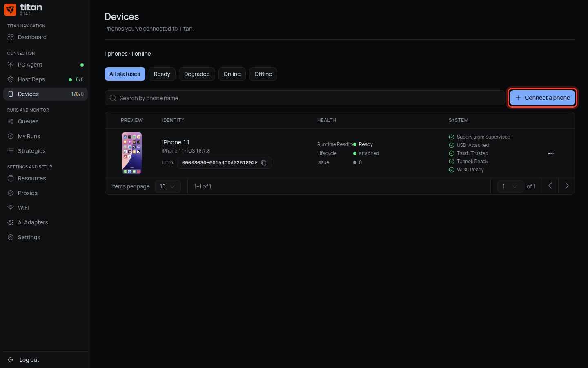Click the Titan logo icon
This screenshot has height=368, width=588.
coord(10,10)
